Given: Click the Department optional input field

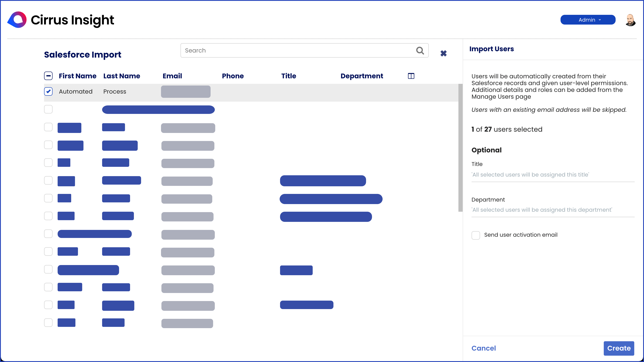Looking at the screenshot, I should coord(553,210).
